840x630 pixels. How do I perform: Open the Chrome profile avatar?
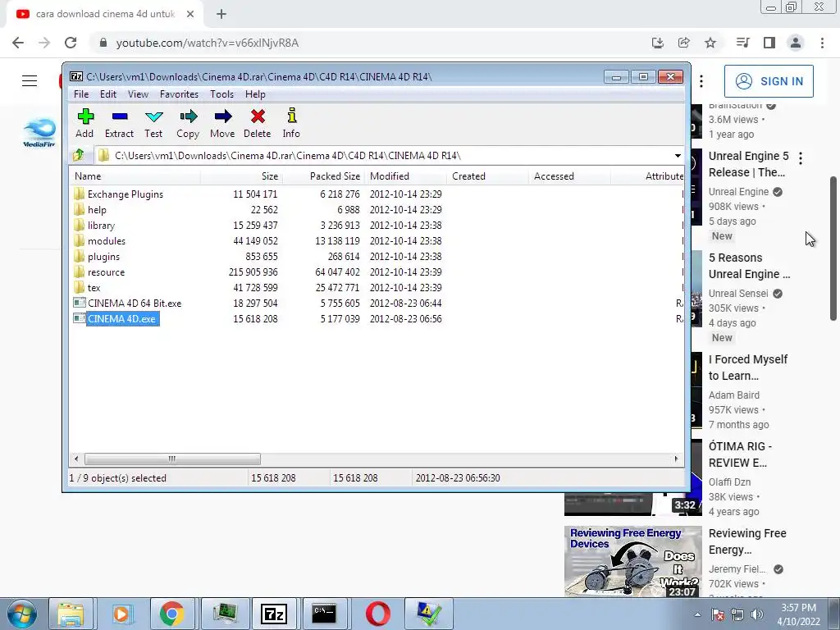pyautogui.click(x=796, y=43)
